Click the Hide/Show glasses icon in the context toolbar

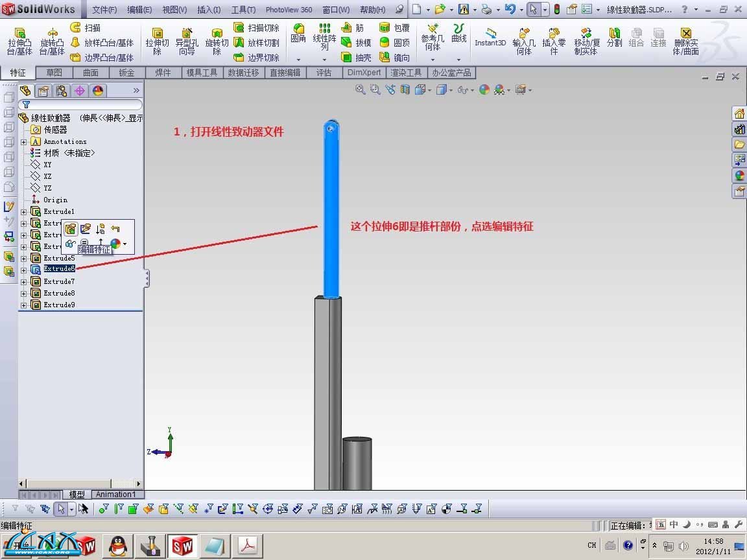click(70, 244)
